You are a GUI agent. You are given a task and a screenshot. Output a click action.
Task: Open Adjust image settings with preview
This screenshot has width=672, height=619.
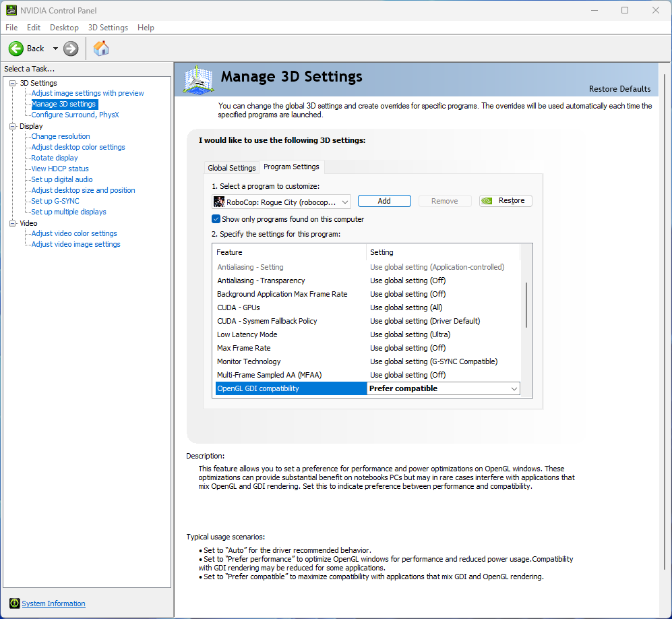[88, 93]
